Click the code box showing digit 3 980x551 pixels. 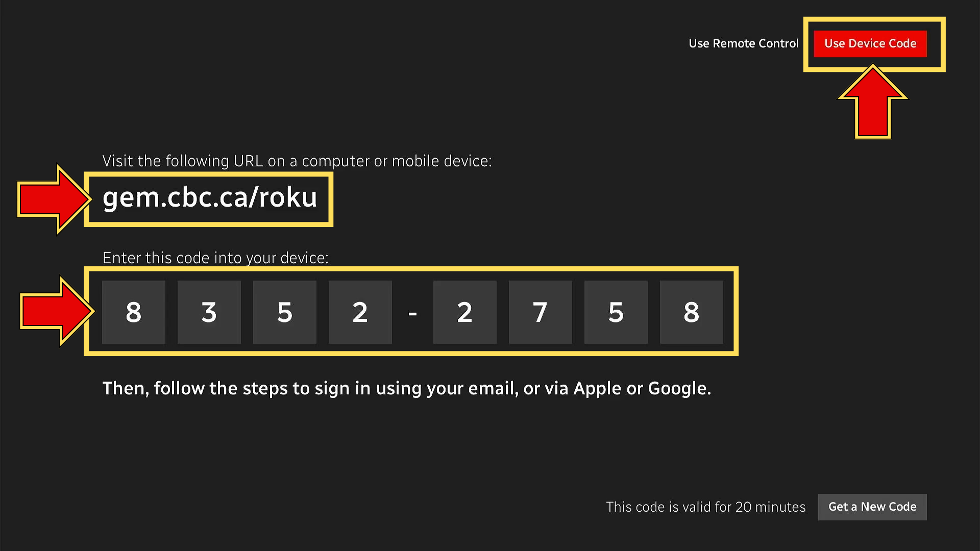(x=209, y=312)
